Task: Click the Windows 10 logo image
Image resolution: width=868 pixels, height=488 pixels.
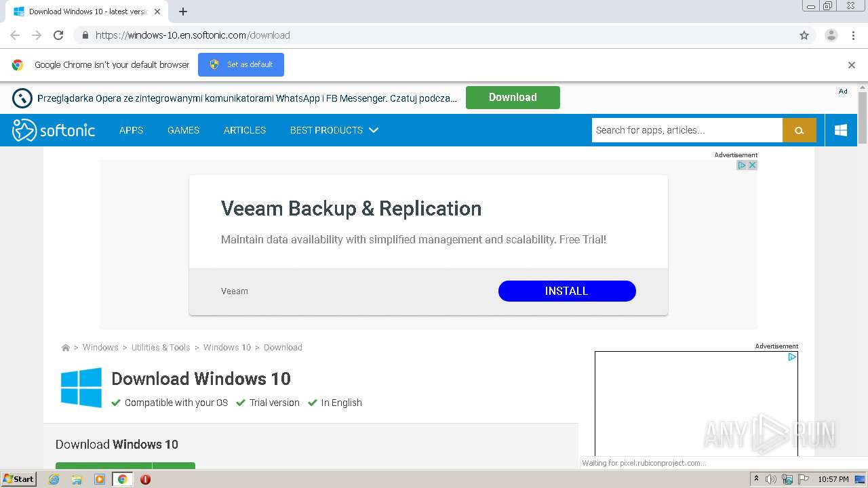Action: [x=81, y=388]
